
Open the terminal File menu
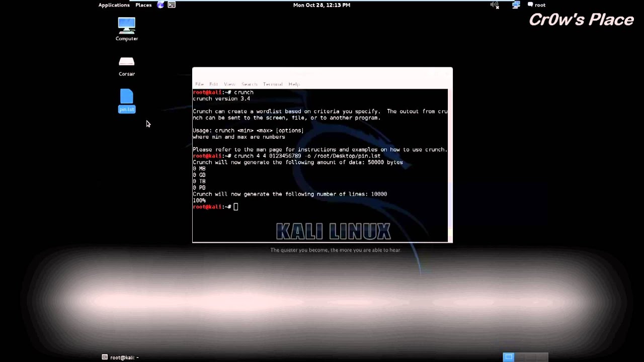(x=199, y=84)
